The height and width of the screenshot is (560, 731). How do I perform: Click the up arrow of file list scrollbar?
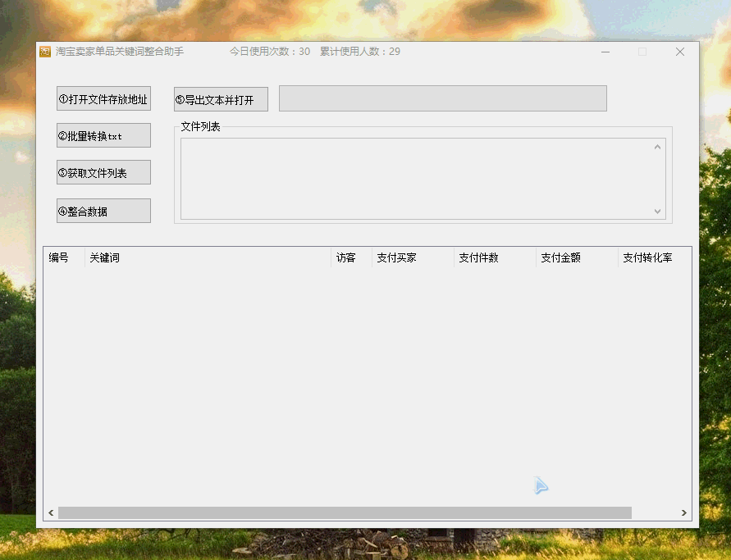click(x=657, y=147)
